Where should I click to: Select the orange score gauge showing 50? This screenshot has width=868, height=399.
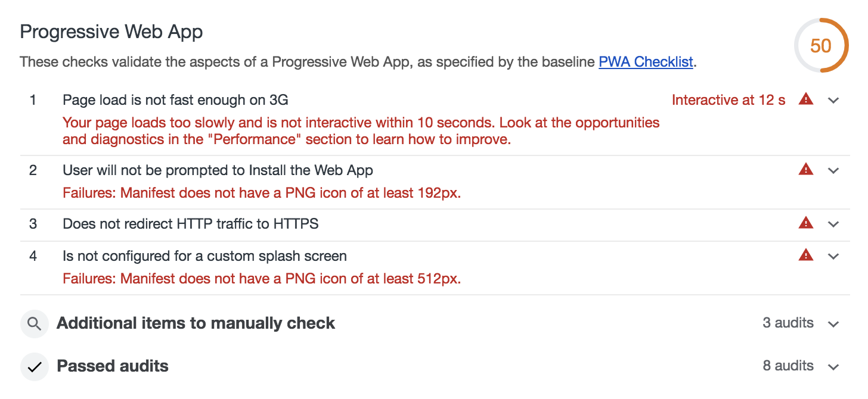pos(821,45)
